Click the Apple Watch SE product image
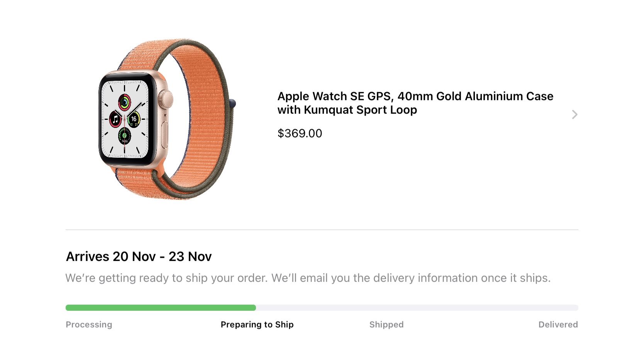This screenshot has width=644, height=344. coord(167,119)
